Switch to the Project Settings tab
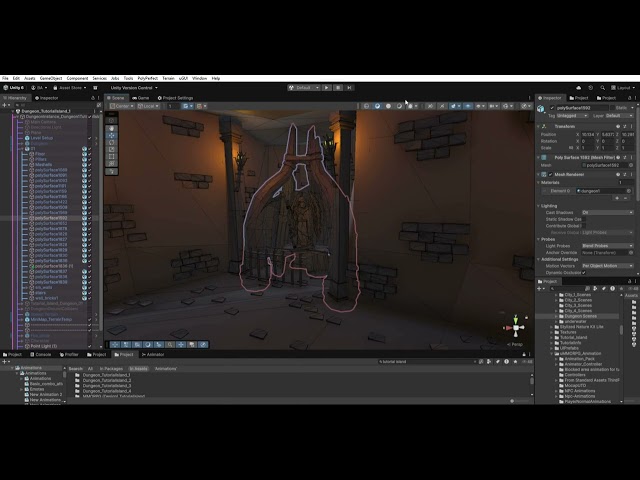 [x=175, y=98]
